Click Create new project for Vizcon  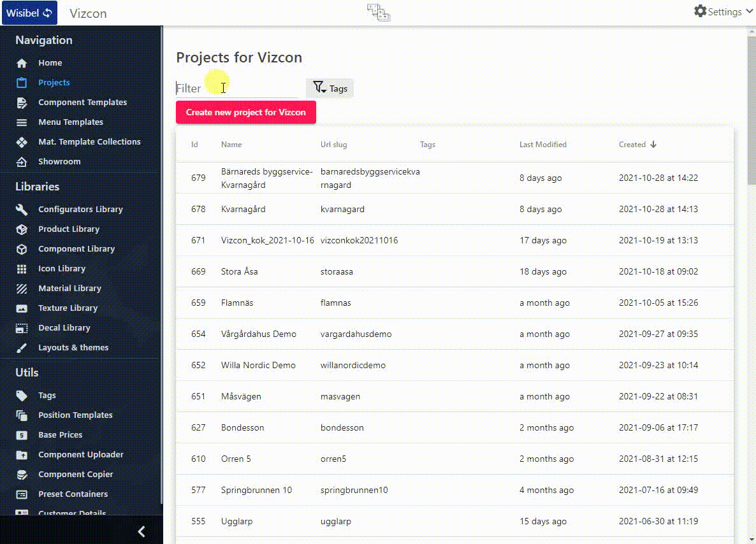click(x=245, y=112)
